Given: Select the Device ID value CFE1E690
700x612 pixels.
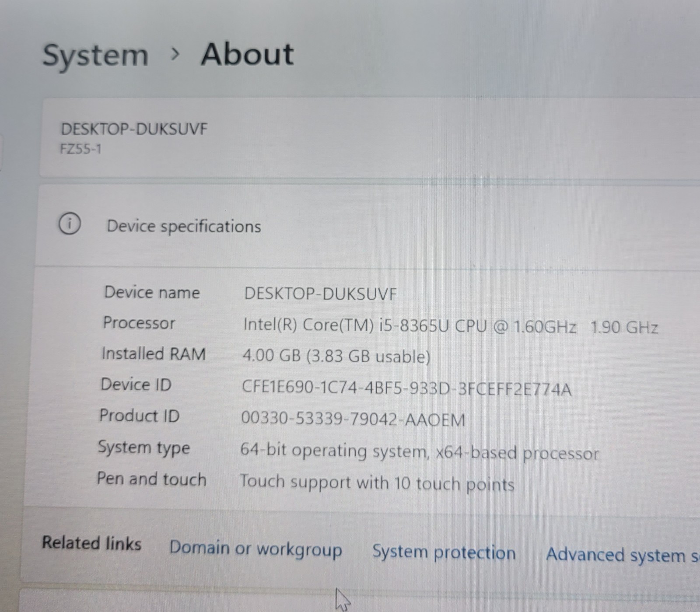Looking at the screenshot, I should [406, 388].
